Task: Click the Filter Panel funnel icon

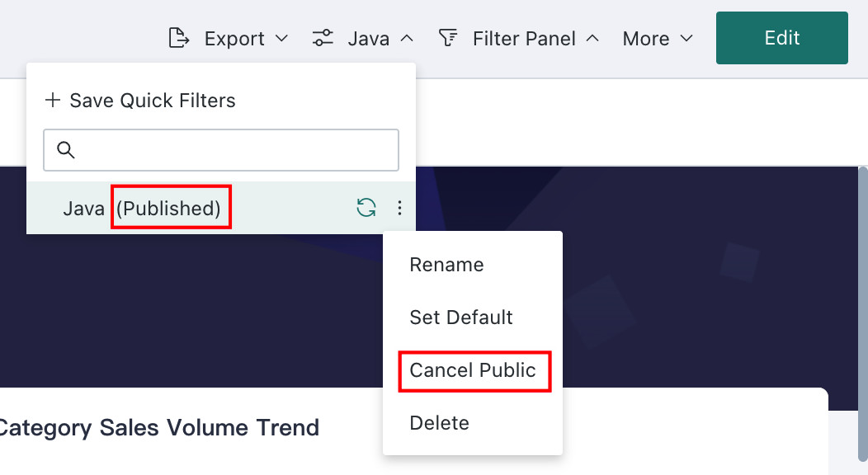Action: click(x=448, y=38)
